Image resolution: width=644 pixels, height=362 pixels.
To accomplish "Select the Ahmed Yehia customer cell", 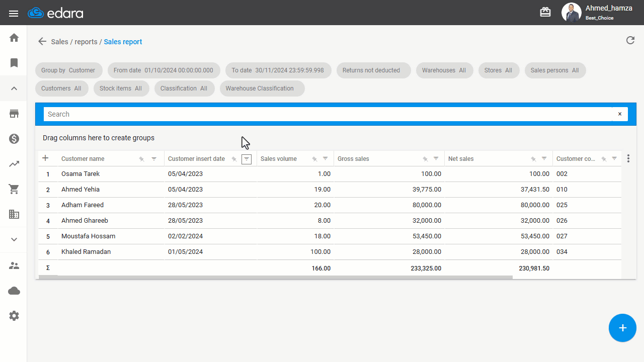I will pyautogui.click(x=111, y=190).
